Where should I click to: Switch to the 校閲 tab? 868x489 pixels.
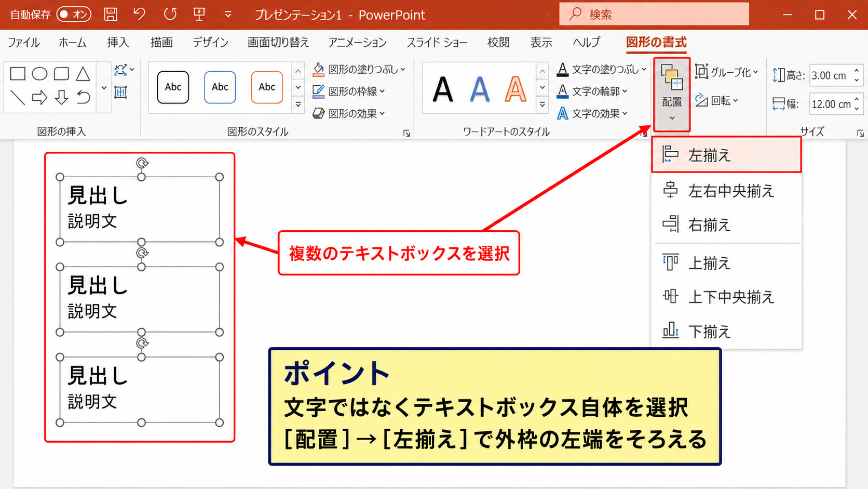pos(498,43)
